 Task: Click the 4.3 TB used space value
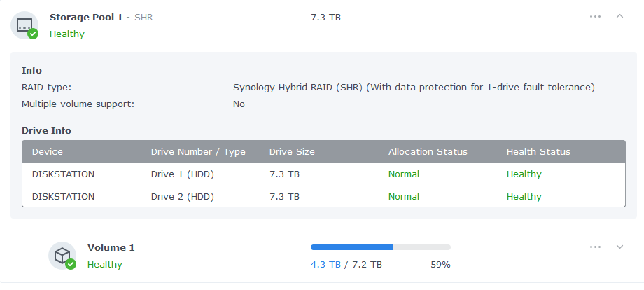pyautogui.click(x=325, y=265)
